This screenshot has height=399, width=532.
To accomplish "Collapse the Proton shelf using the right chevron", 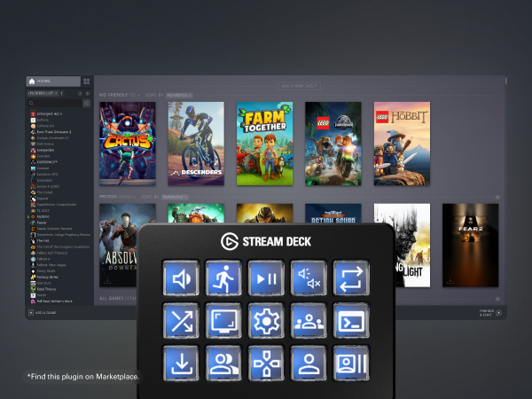I will (497, 197).
